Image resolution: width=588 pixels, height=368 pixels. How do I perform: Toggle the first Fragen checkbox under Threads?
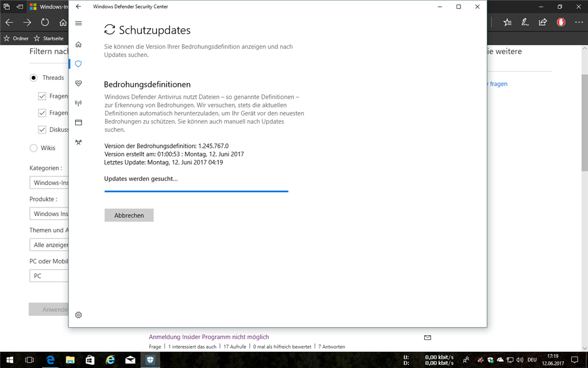[42, 96]
